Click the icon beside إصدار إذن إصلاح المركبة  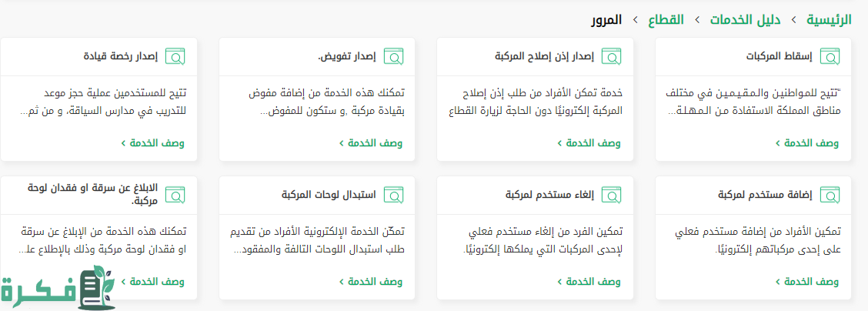(x=612, y=56)
